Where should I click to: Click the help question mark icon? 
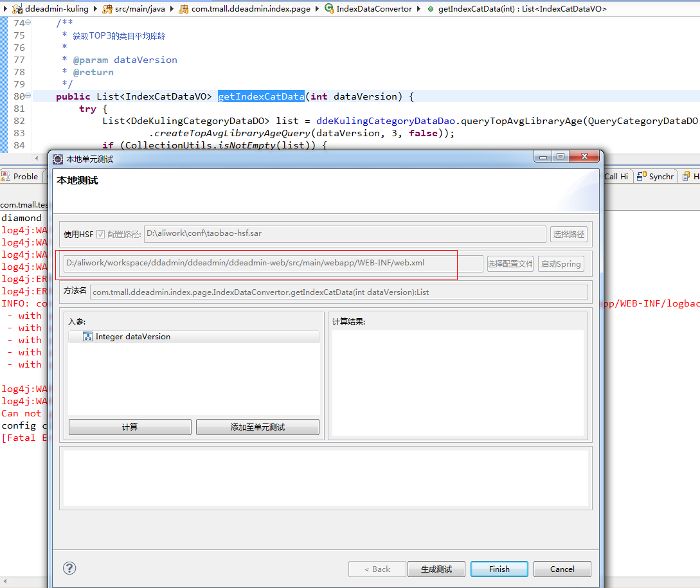[x=69, y=568]
